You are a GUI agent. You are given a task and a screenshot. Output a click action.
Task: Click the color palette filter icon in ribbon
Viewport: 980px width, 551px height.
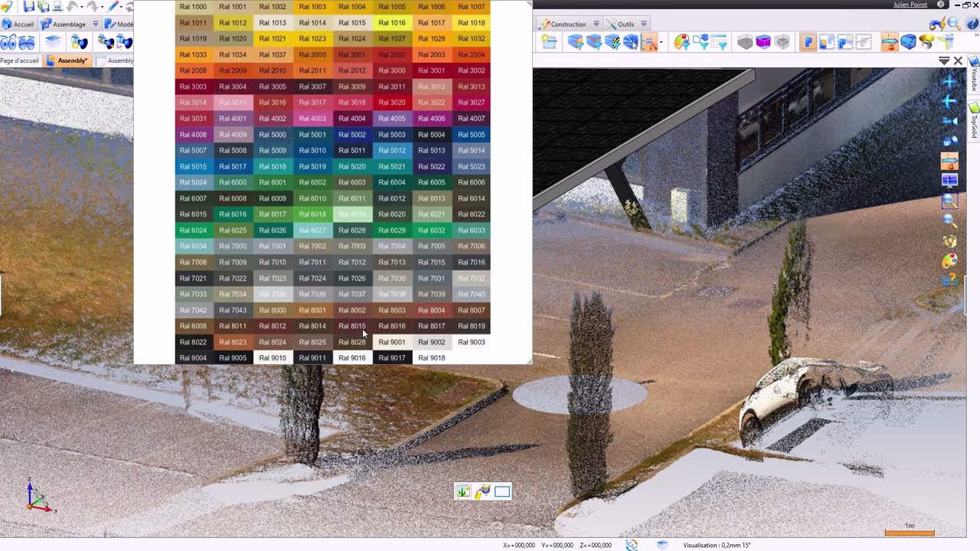[x=681, y=41]
